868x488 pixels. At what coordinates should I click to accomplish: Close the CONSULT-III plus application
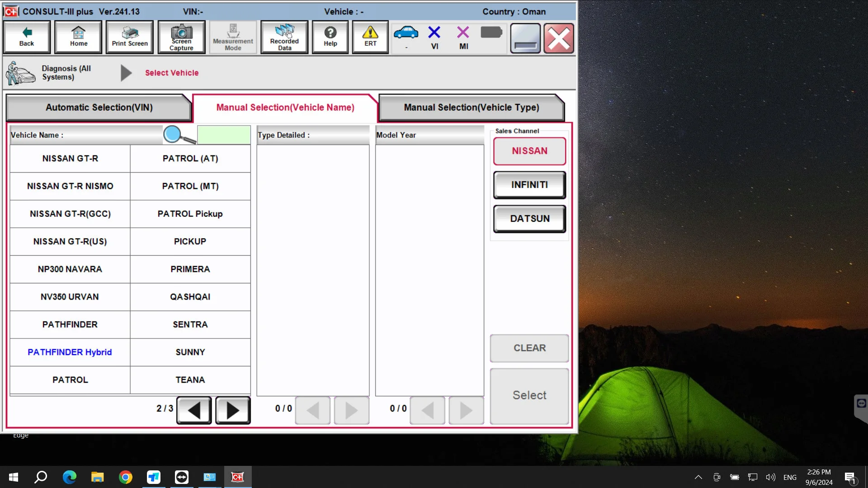point(559,38)
